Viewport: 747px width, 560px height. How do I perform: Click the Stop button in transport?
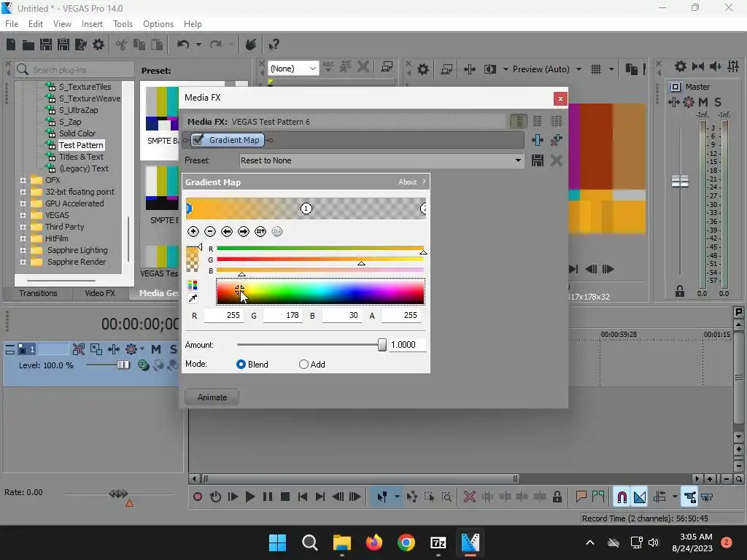(x=285, y=497)
